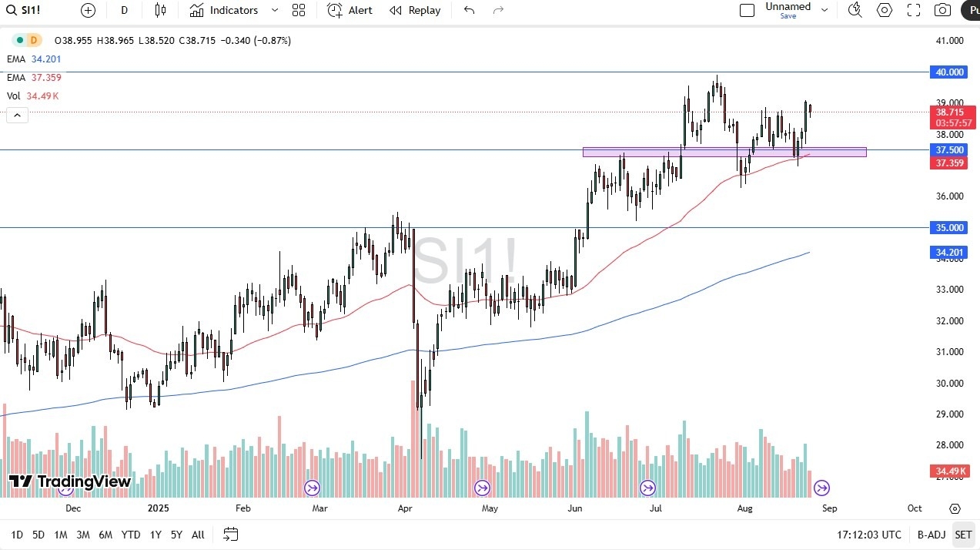Image resolution: width=980 pixels, height=550 pixels.
Task: Select the candlestick chart style icon
Action: (x=159, y=10)
